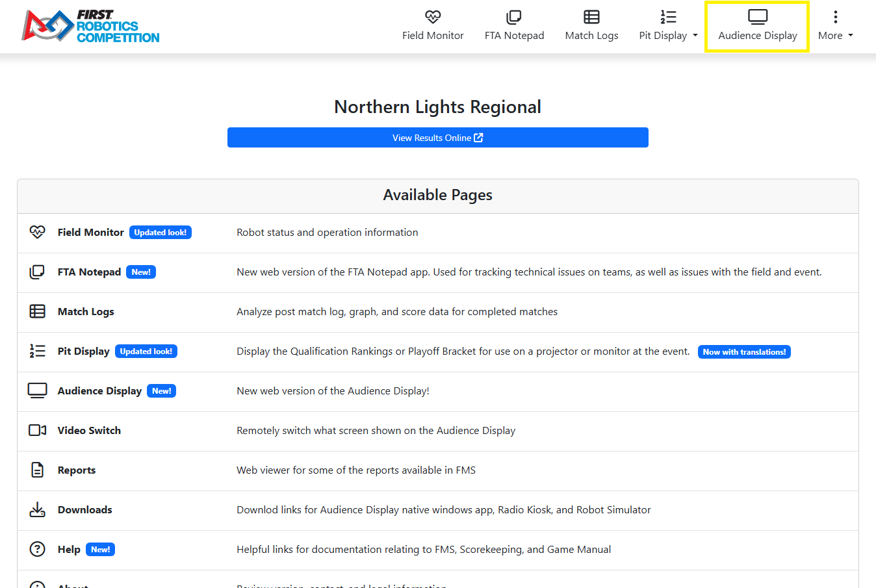The height and width of the screenshot is (588, 876).
Task: Click 'New web version of the Audience Display!' text
Action: pyautogui.click(x=333, y=391)
